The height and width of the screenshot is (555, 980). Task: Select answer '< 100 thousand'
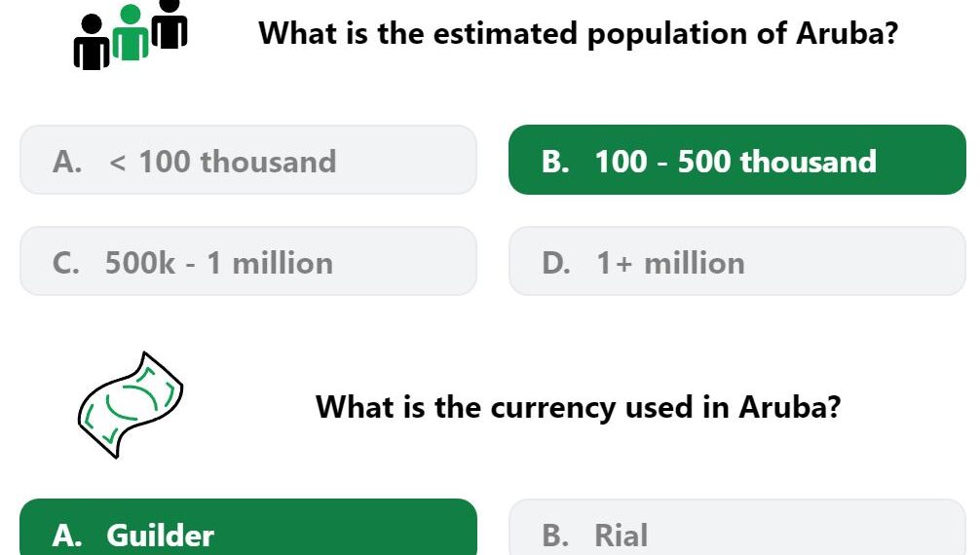click(x=248, y=160)
